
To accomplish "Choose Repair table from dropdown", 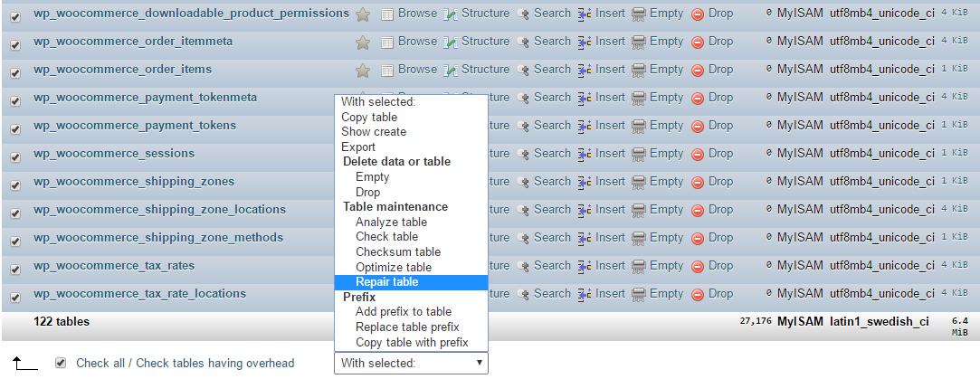I will point(411,282).
